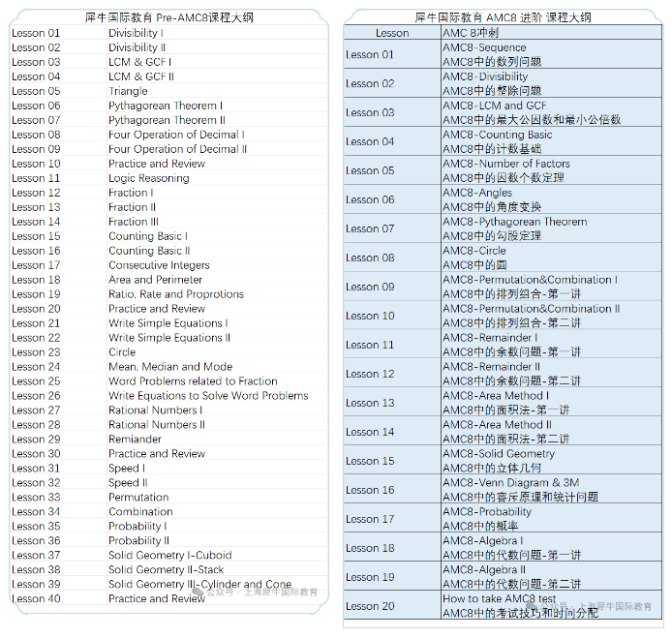Select the 'Lesson' column header in right table
The image size is (672, 638).
coord(391,33)
